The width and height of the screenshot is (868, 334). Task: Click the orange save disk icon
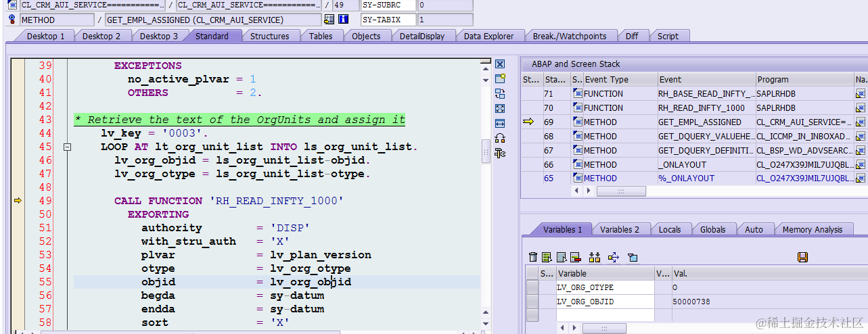802,257
